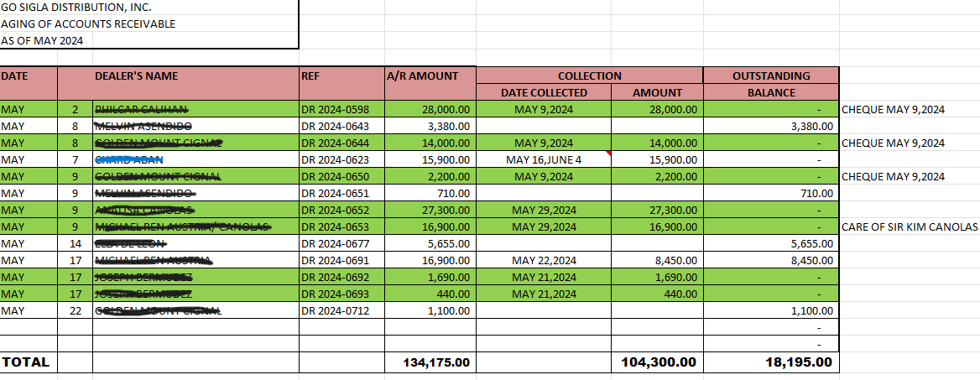Click date collected MAY 21,2024 for DR 2024-0692
The image size is (980, 380).
[544, 277]
